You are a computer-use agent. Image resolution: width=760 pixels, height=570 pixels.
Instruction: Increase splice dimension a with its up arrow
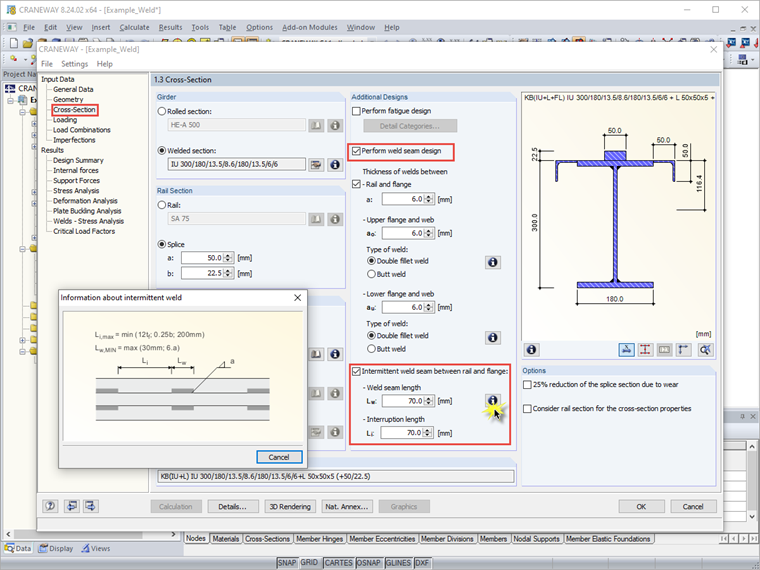tap(228, 255)
